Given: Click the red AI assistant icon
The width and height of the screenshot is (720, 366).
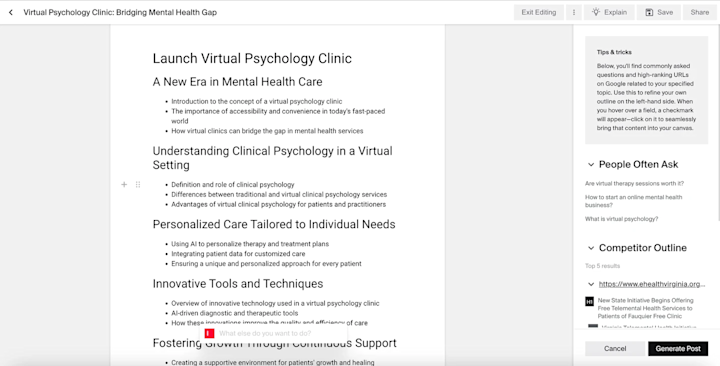Looking at the screenshot, I should tap(209, 333).
